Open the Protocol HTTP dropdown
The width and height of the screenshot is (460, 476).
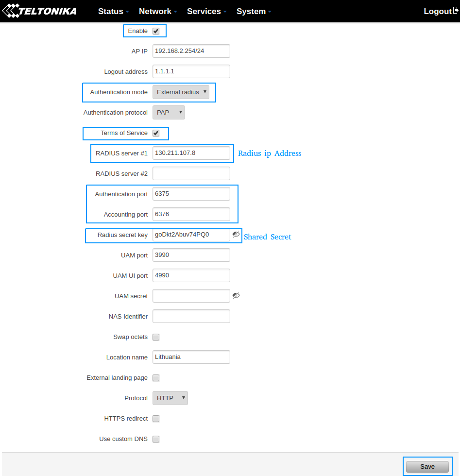click(x=170, y=398)
